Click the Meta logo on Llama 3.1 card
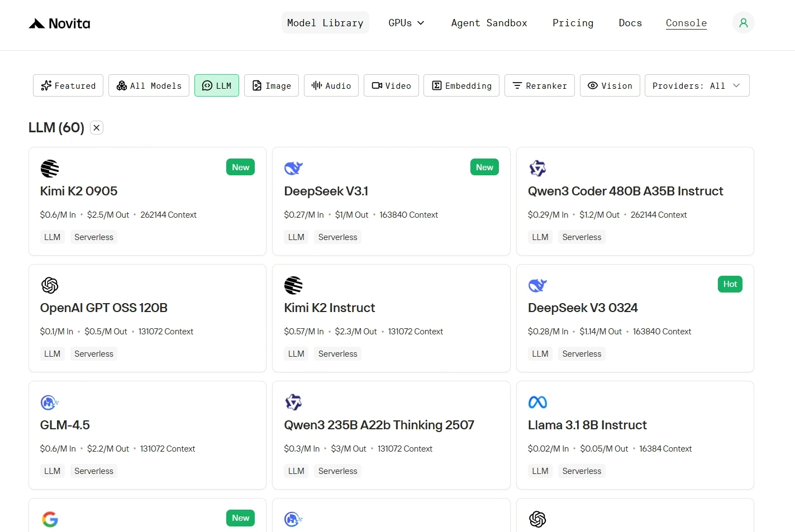This screenshot has height=532, width=795. (x=537, y=402)
